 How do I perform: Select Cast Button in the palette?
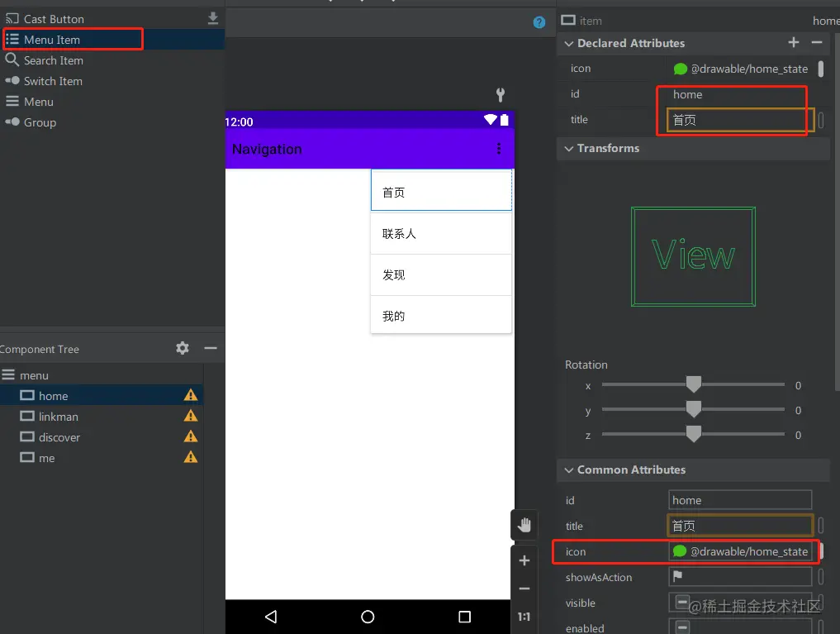(x=54, y=19)
